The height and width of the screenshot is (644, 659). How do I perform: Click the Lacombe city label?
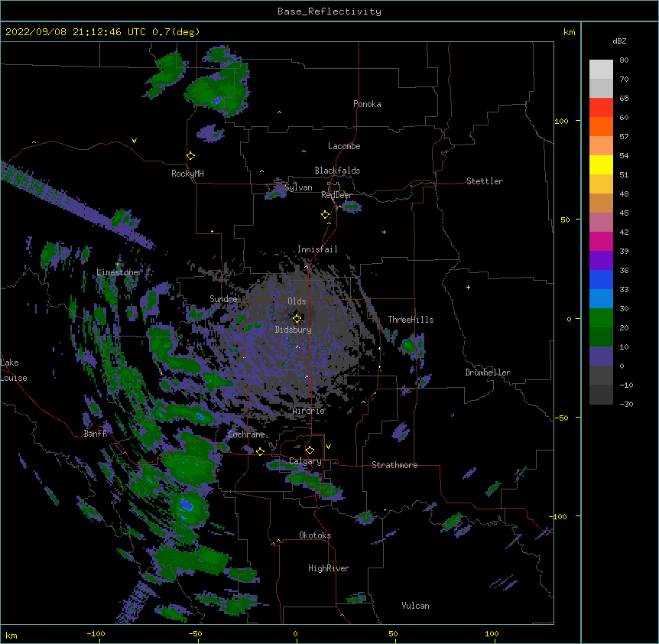pos(344,146)
